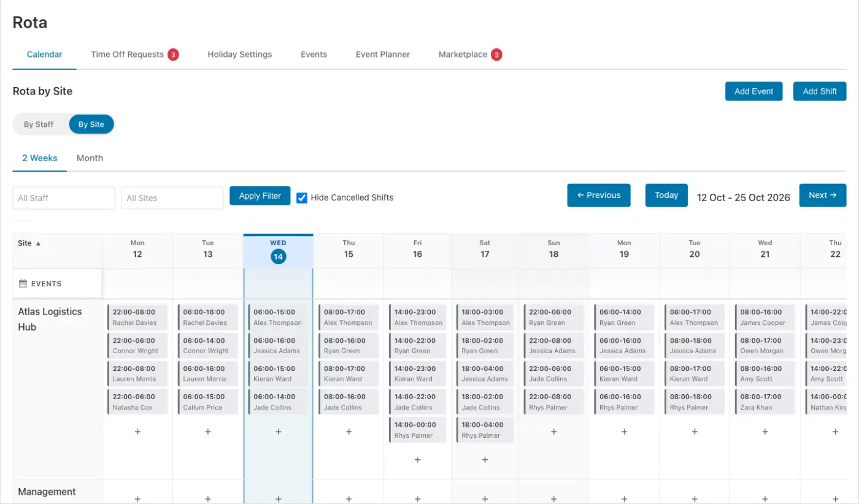Click the Wed 14 column header
Screen dimensions: 859x504
pyautogui.click(x=279, y=251)
